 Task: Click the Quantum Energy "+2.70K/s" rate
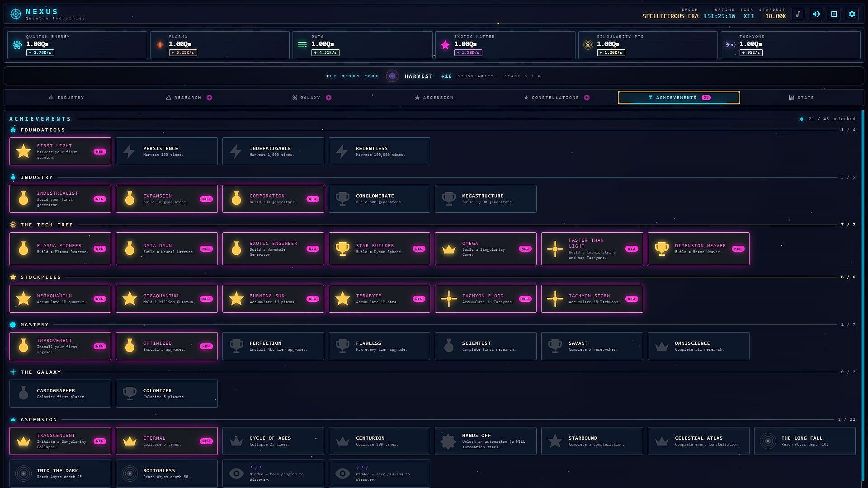pyautogui.click(x=40, y=53)
